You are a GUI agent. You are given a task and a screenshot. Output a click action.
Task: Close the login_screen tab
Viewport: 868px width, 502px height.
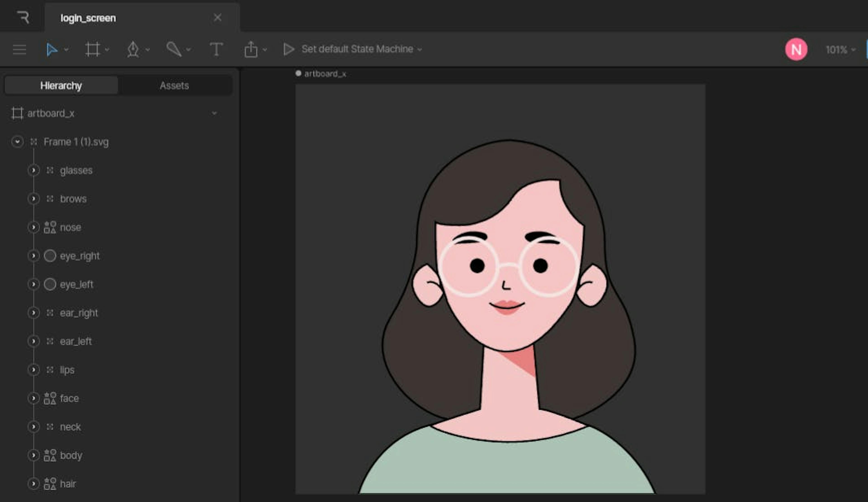point(217,18)
